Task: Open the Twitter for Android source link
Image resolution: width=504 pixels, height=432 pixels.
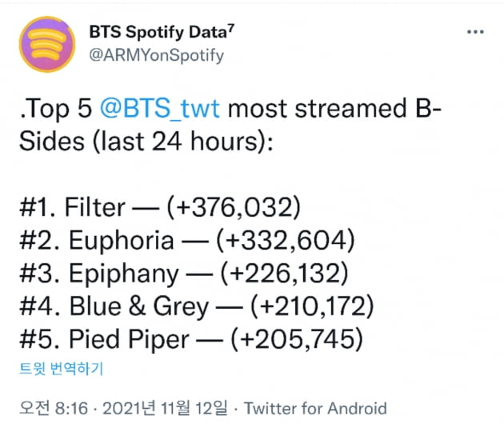Action: pos(315,409)
